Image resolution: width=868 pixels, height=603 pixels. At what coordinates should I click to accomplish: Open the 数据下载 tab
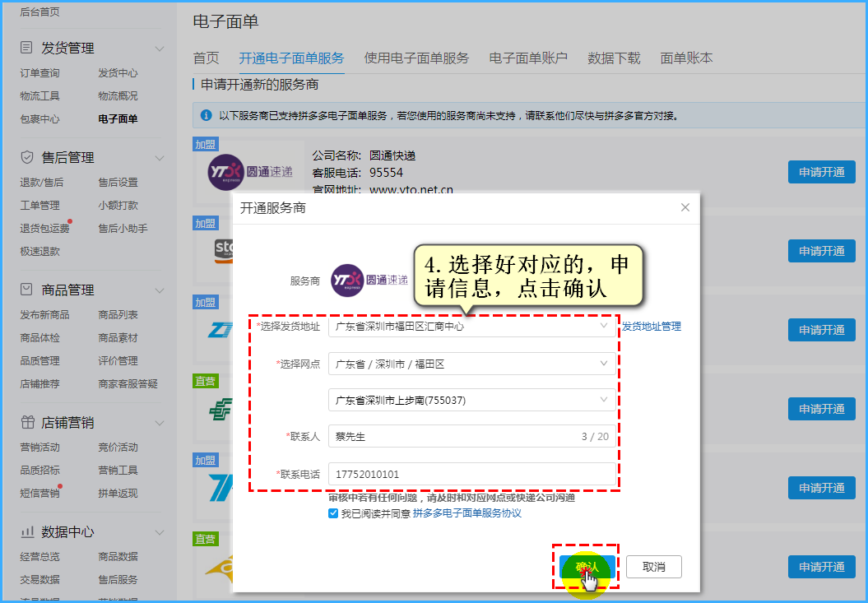point(614,58)
